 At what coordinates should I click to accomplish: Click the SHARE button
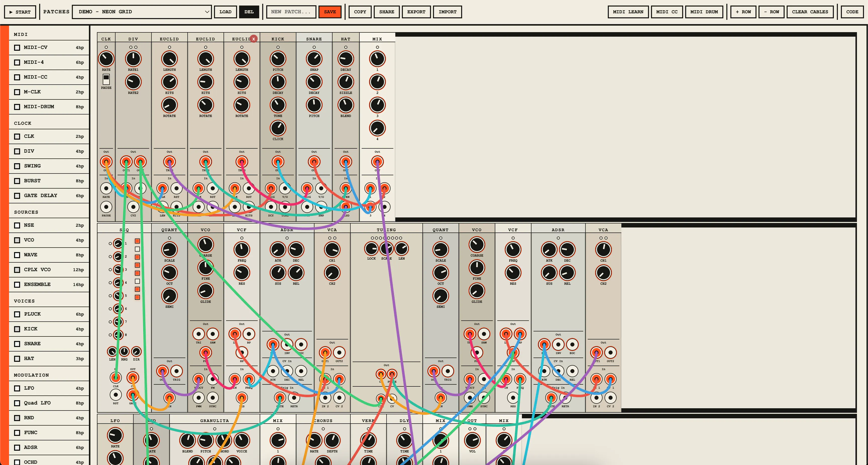387,12
